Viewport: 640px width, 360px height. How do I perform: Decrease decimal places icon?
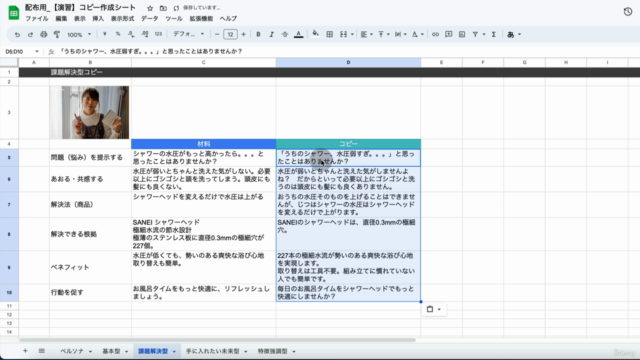[131, 34]
